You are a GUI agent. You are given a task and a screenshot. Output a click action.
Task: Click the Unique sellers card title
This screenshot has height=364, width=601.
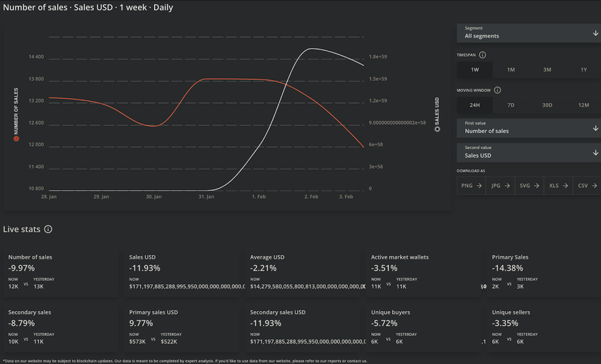(511, 312)
